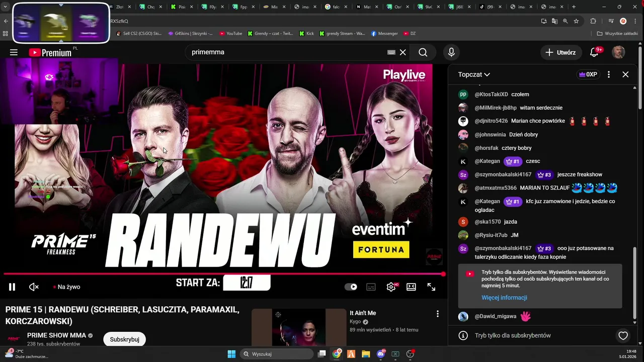
Task: Open YouTube notifications bell
Action: 594,52
